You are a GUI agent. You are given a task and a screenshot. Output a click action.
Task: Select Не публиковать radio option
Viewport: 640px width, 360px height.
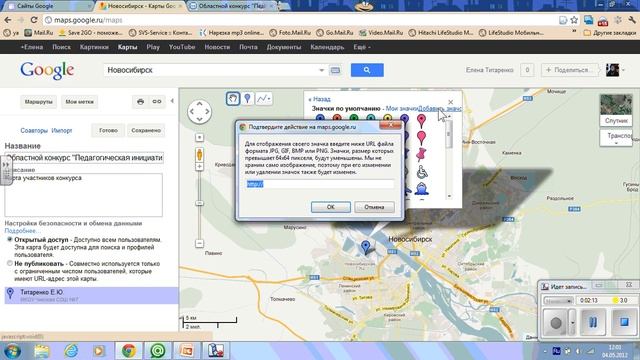9,264
